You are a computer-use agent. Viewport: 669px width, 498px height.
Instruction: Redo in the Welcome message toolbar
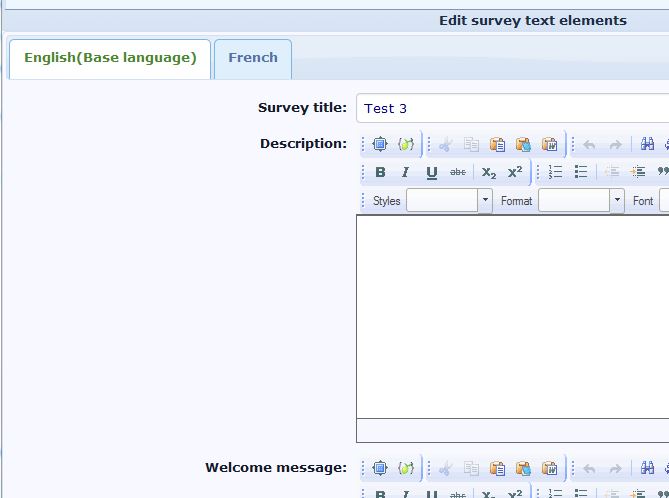(615, 468)
